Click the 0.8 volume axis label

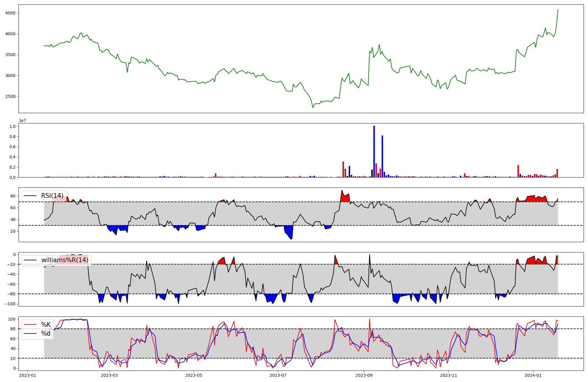12,137
